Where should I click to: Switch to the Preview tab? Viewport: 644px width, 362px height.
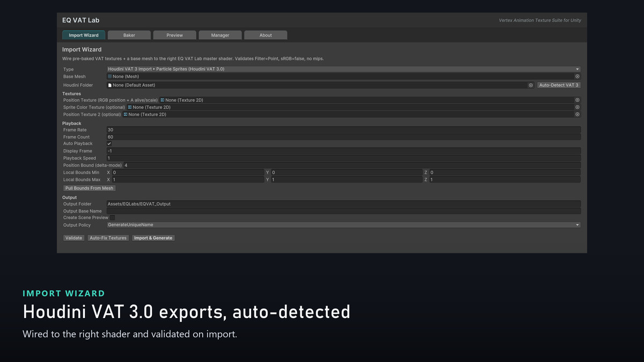(174, 35)
